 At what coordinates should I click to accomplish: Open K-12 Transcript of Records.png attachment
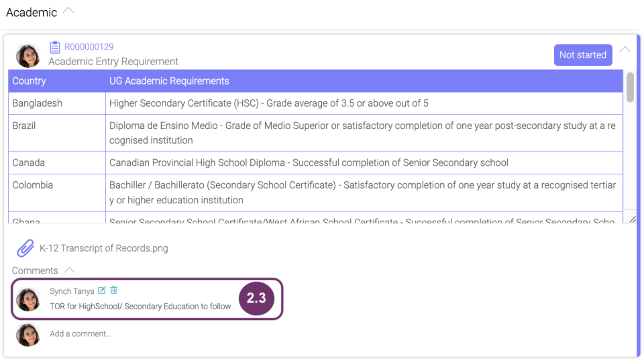tap(103, 248)
